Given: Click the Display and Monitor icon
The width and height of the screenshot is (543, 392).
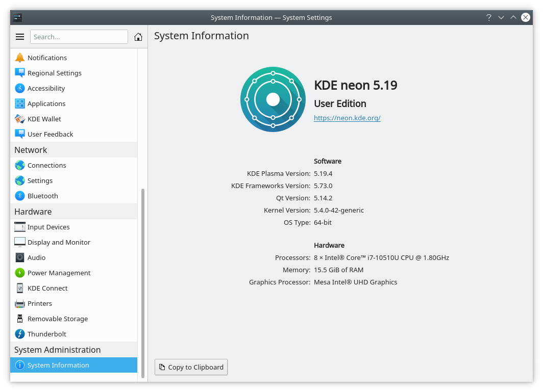Looking at the screenshot, I should (20, 242).
